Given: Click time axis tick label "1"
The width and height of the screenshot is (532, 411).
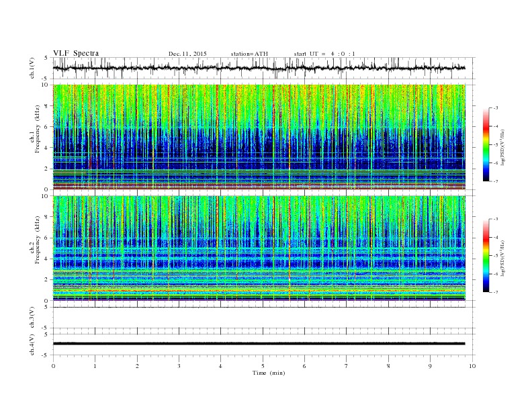Looking at the screenshot, I should coord(95,366).
